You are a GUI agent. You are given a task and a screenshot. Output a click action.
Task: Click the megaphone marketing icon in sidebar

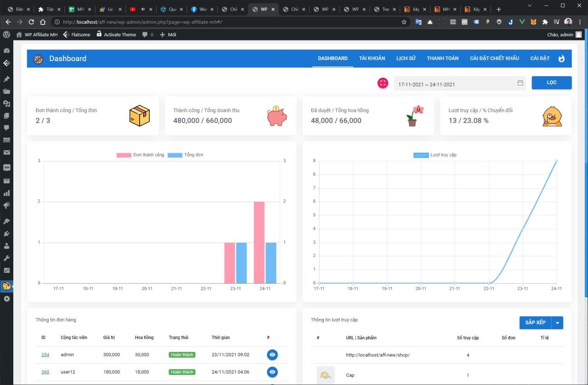coord(6,206)
